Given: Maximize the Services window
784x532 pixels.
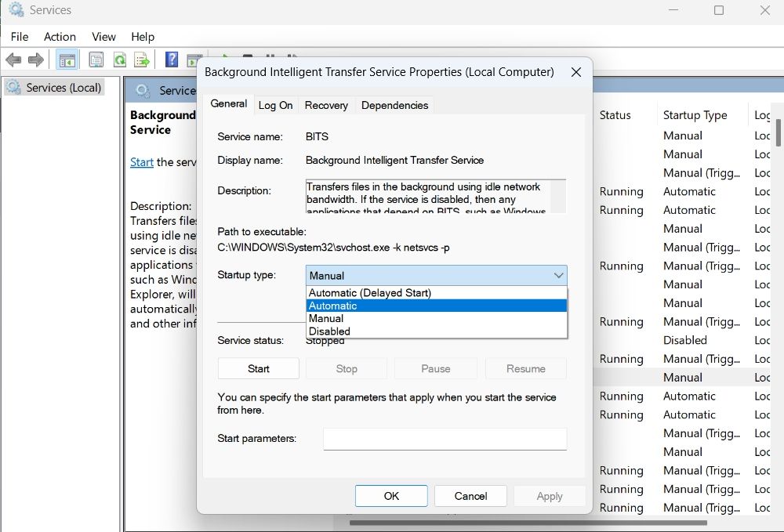Looking at the screenshot, I should (x=718, y=10).
